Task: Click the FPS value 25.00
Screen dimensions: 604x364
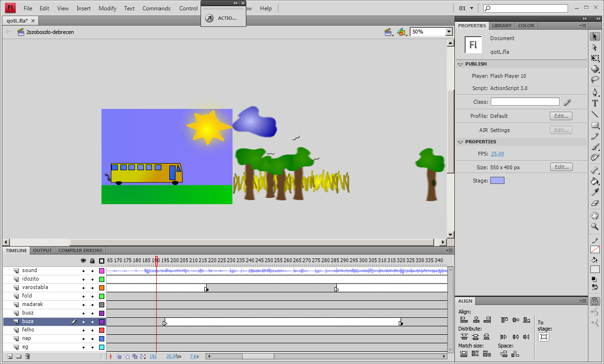Action: pos(497,154)
